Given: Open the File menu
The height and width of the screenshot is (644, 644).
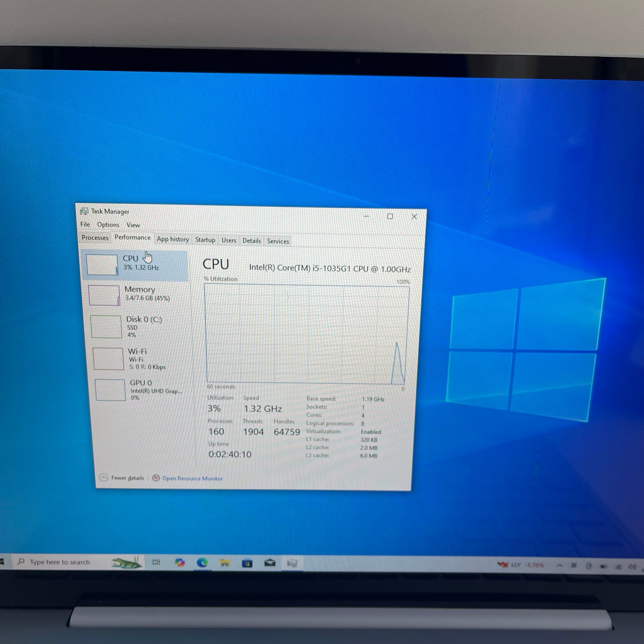Looking at the screenshot, I should click(x=85, y=224).
